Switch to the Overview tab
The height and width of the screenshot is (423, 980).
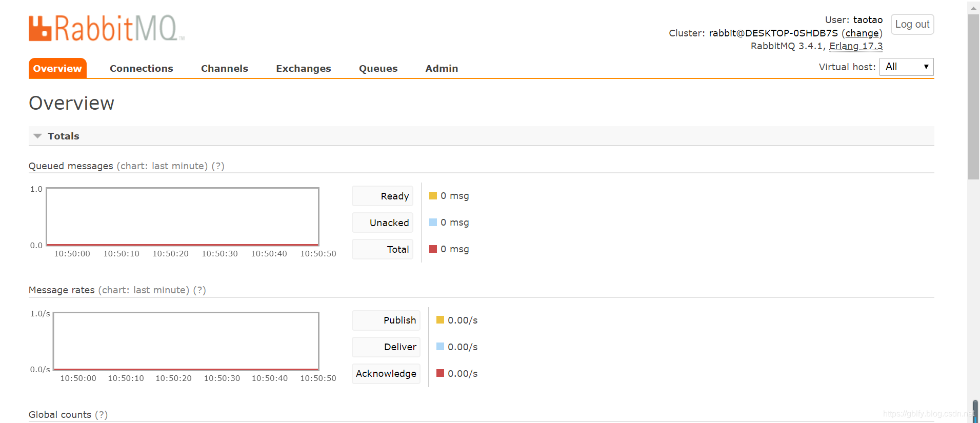pos(57,68)
